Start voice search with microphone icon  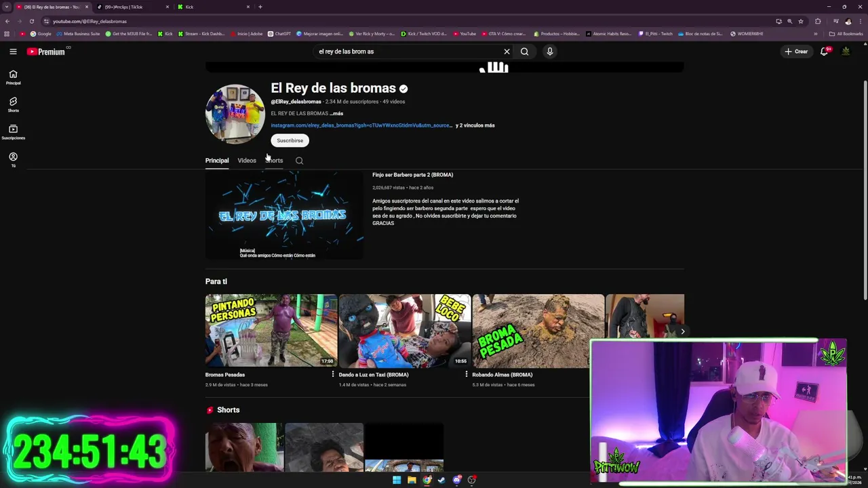click(x=550, y=52)
